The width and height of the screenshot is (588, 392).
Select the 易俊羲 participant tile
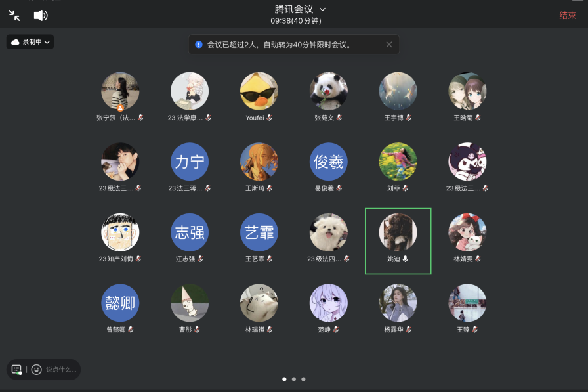click(x=329, y=162)
